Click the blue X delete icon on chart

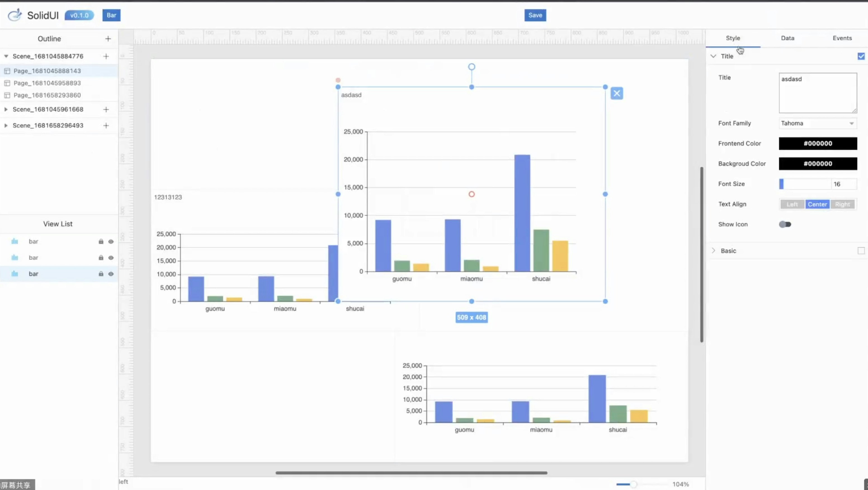click(x=617, y=93)
